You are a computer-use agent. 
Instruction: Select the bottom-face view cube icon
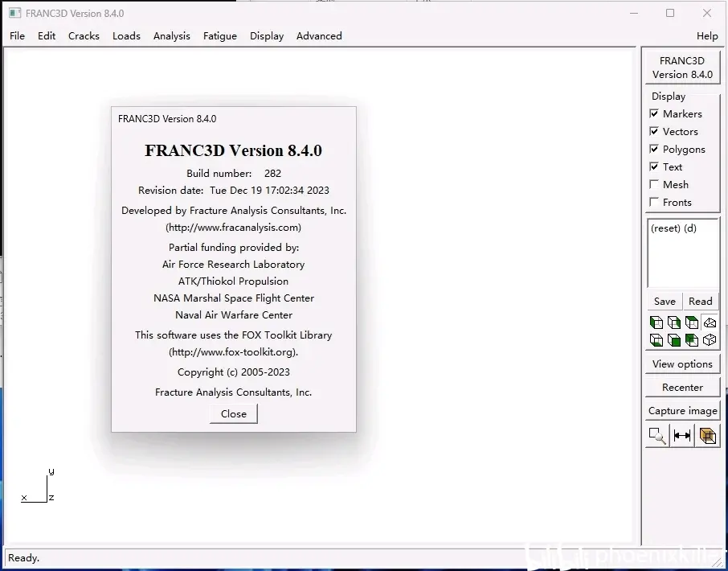[656, 340]
